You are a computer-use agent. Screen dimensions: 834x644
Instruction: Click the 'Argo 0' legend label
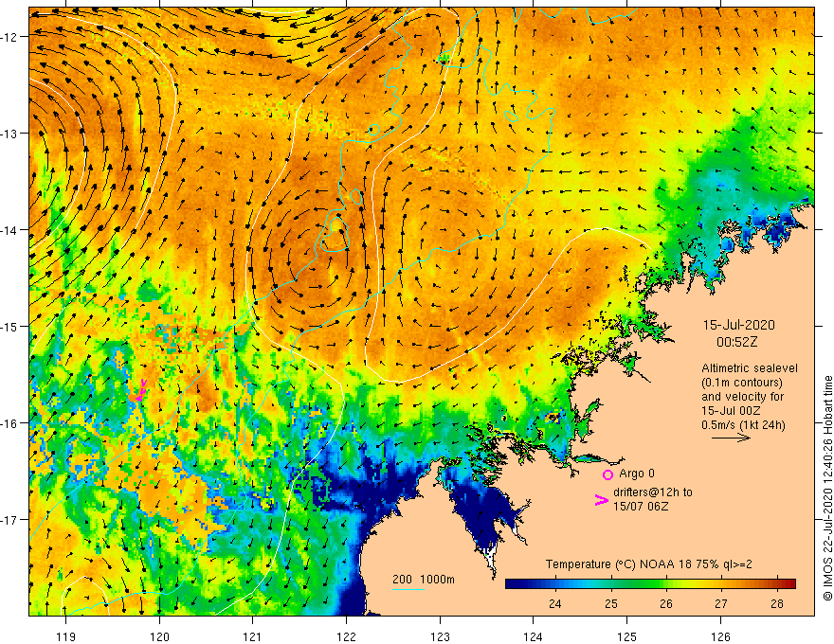click(x=637, y=474)
